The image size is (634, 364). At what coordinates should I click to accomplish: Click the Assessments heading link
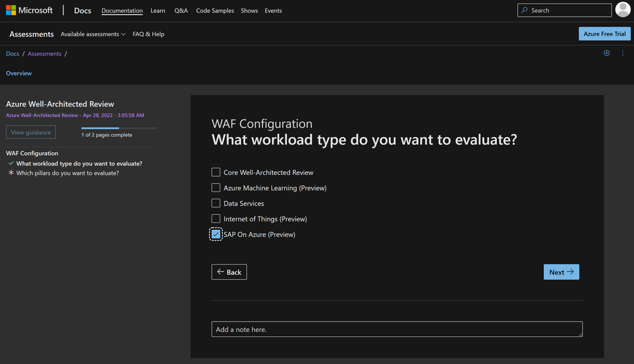click(x=32, y=34)
